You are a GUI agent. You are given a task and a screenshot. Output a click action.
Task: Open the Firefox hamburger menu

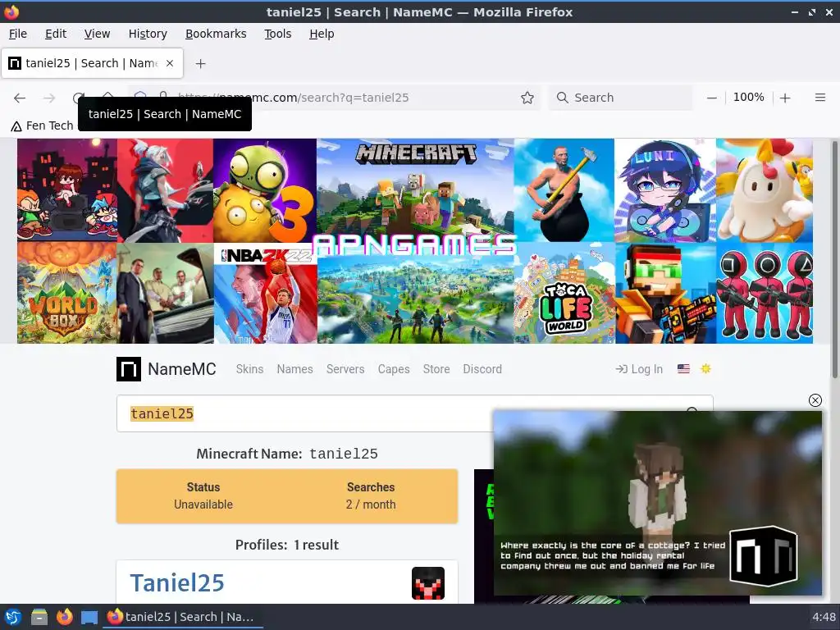tap(819, 98)
